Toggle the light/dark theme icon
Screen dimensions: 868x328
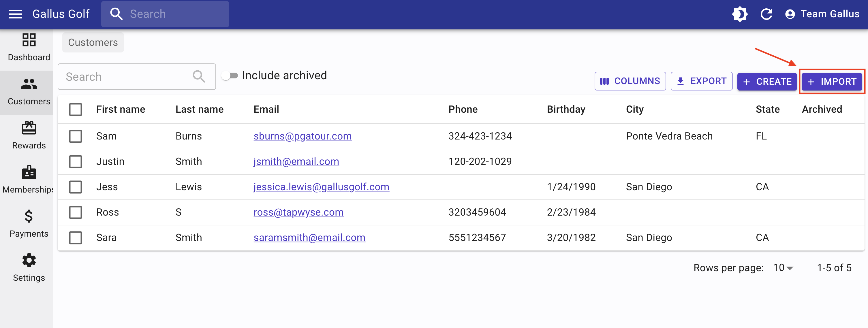(740, 14)
